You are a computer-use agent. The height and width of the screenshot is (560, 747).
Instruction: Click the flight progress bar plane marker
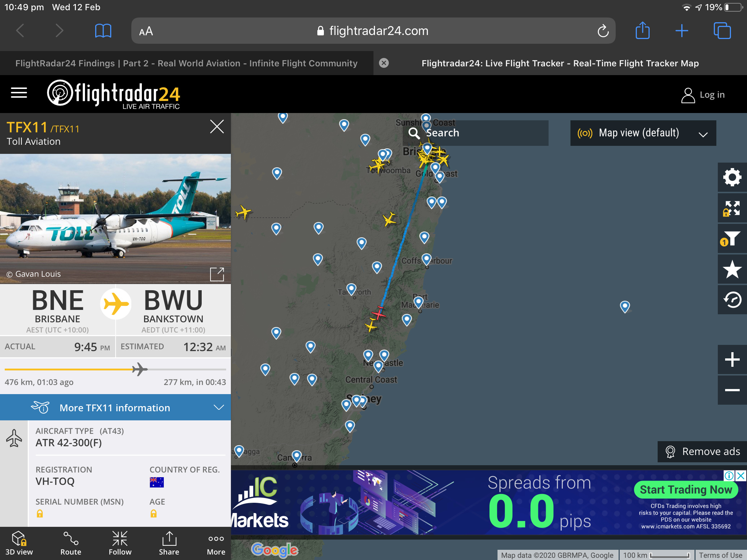[x=140, y=369]
